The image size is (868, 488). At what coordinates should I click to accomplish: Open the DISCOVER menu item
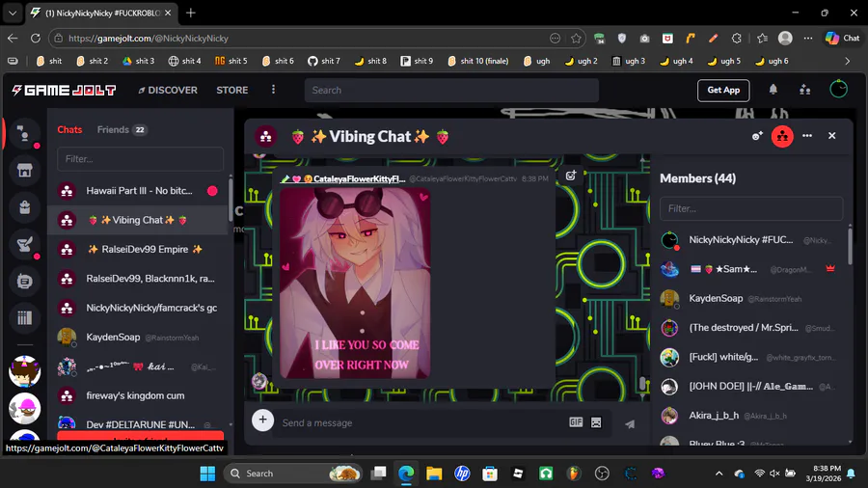[168, 91]
